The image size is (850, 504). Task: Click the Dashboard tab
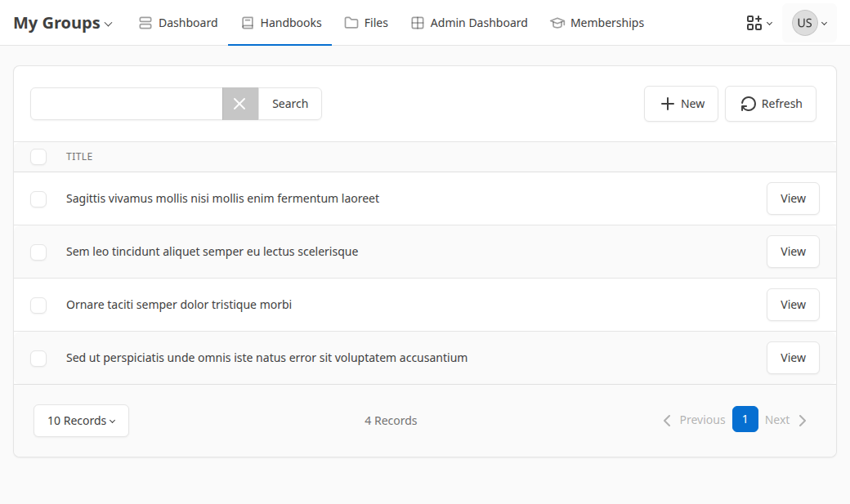coord(178,23)
